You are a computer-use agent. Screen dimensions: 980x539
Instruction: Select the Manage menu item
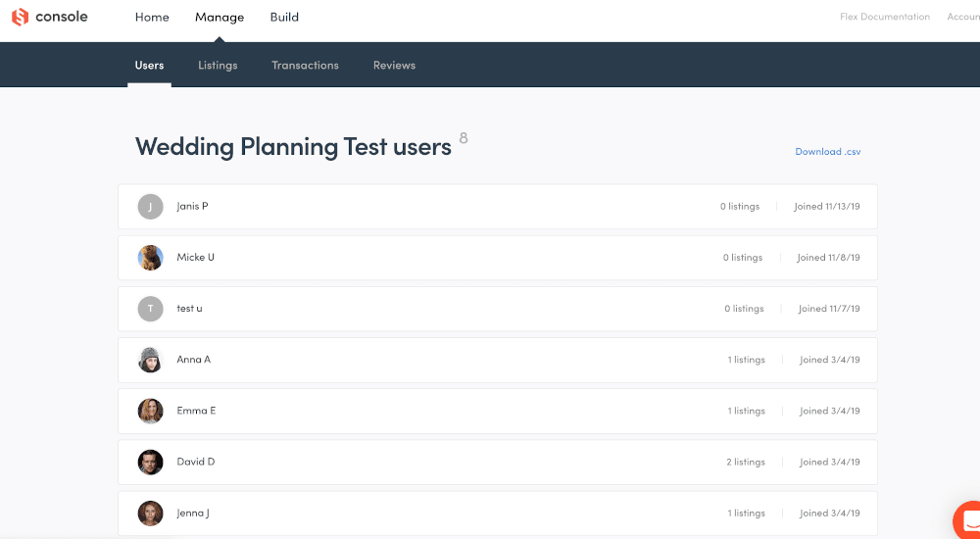coord(220,17)
